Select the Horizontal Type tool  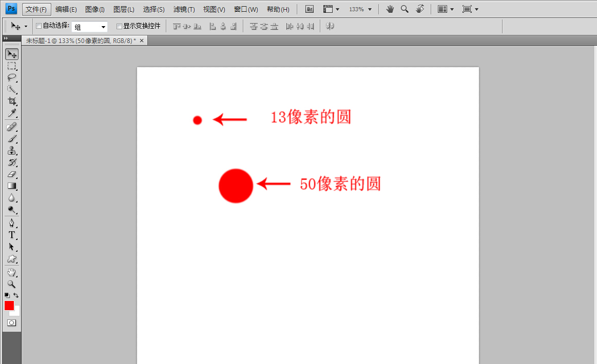[12, 235]
